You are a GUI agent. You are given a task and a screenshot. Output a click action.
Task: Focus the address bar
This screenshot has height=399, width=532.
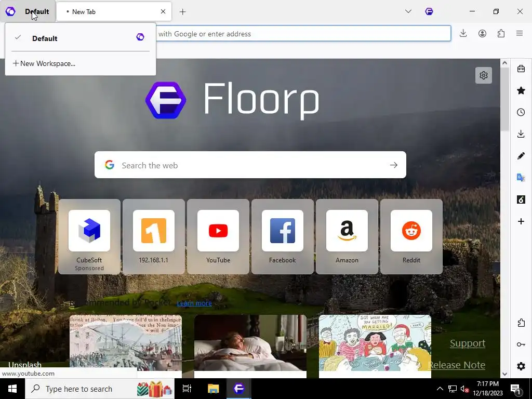click(303, 34)
